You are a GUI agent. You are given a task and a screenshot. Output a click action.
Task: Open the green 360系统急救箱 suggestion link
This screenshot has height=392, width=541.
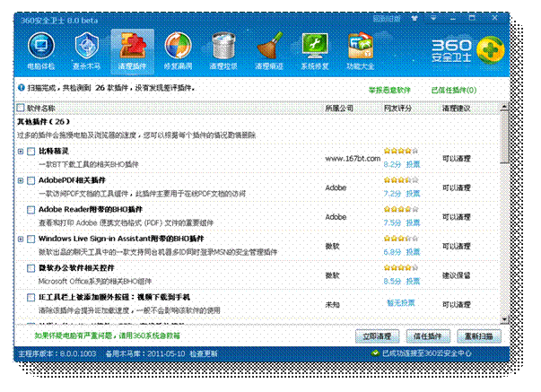click(x=108, y=335)
